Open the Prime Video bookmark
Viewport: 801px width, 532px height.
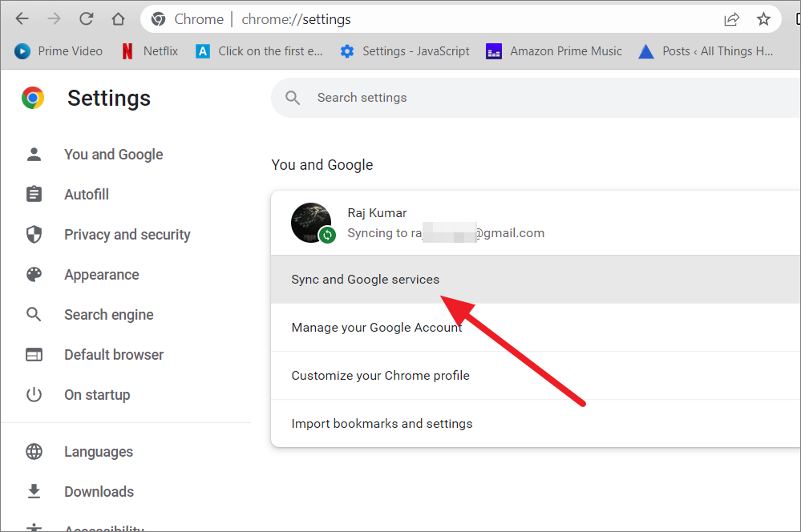pos(59,51)
